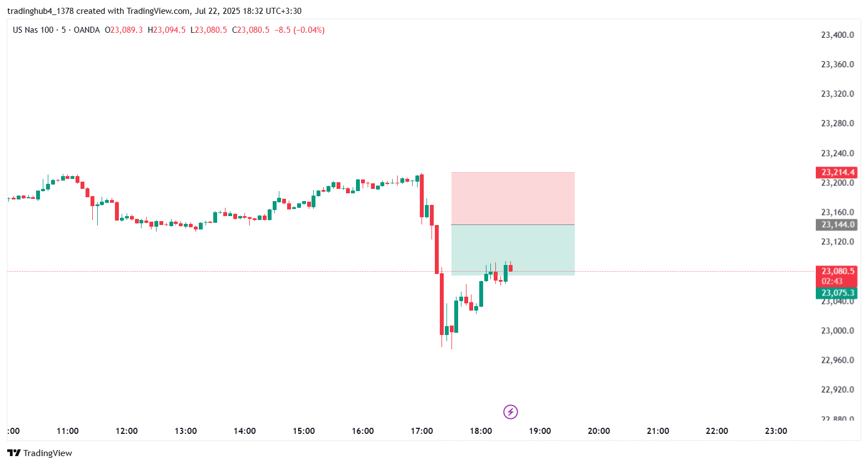Click the 11:00 label on time axis
The image size is (868, 465).
68,431
